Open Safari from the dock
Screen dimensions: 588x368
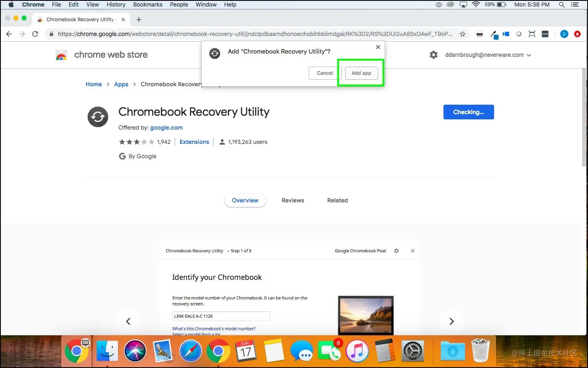pos(190,351)
